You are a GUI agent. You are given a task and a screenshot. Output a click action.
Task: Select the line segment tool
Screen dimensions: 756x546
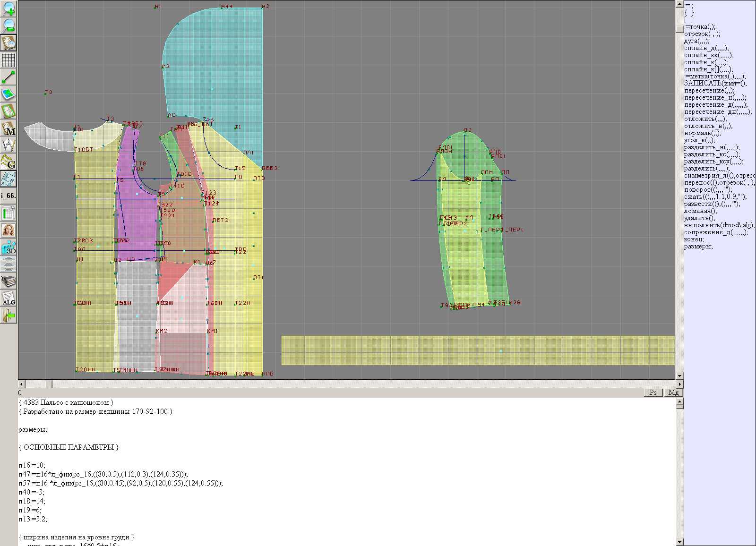pos(9,77)
